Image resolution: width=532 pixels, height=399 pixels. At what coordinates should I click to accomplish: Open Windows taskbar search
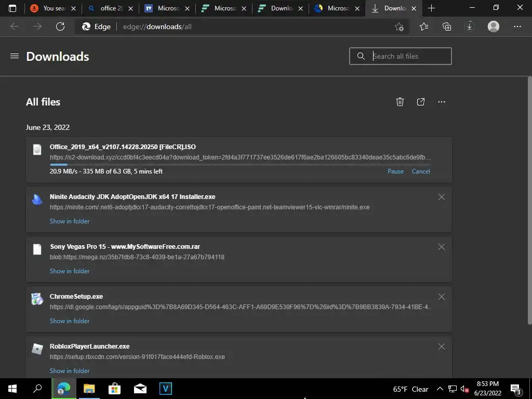coord(37,389)
